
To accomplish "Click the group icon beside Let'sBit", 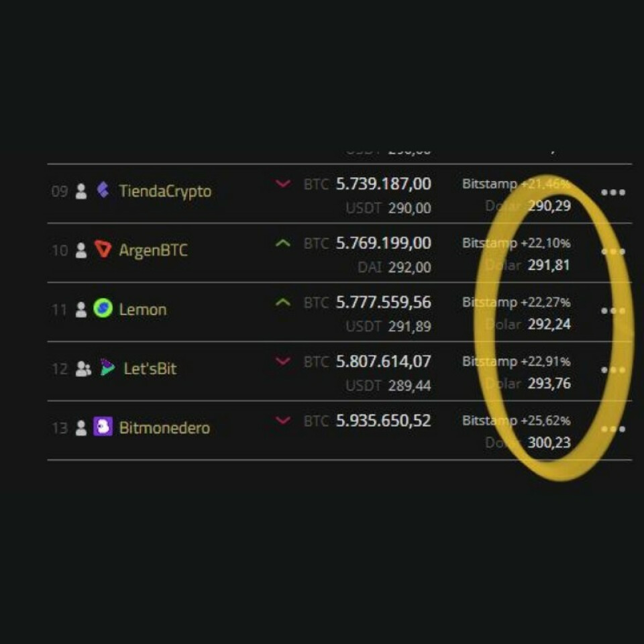I will (x=83, y=368).
